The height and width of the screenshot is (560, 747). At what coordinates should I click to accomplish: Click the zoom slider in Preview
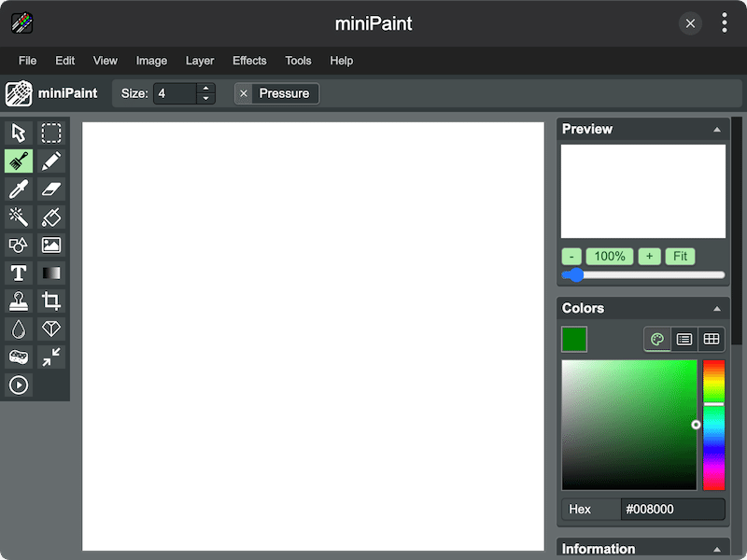[x=643, y=275]
